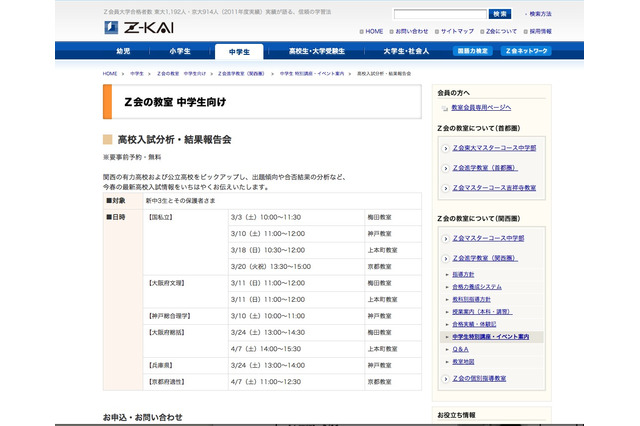Click the 【大阪府文理】 category cell
Image resolution: width=640 pixels, height=426 pixels.
pos(185,291)
